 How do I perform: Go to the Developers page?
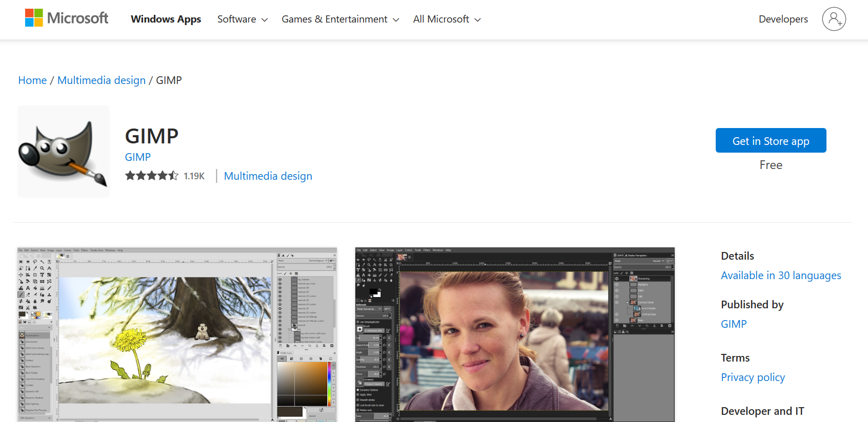(783, 19)
